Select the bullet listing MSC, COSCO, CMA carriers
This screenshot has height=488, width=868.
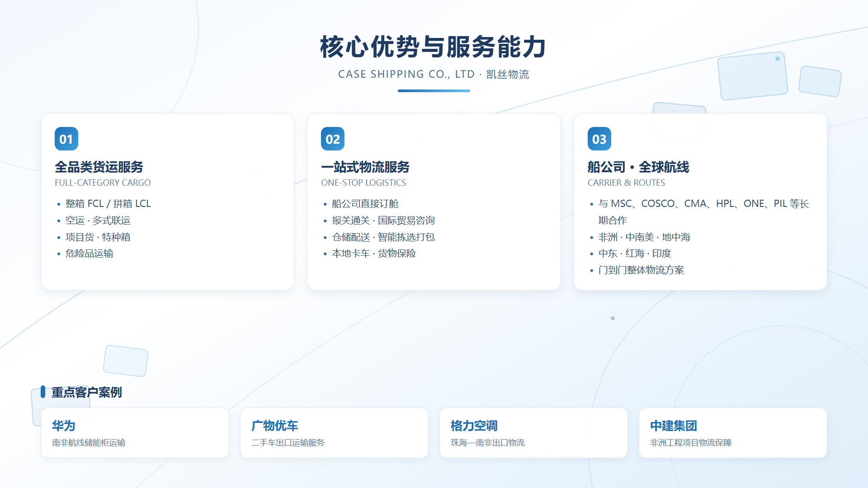(703, 212)
